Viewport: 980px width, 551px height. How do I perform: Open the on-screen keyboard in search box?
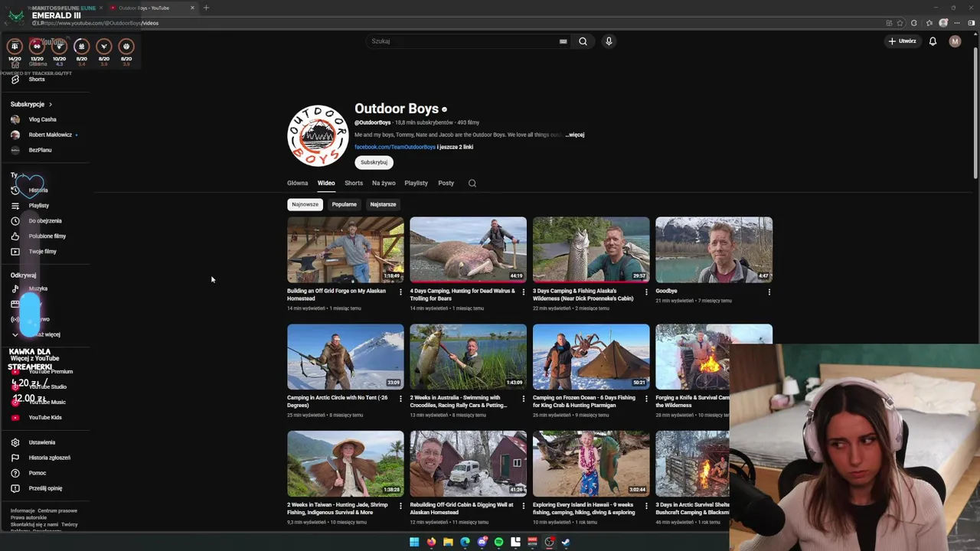tap(563, 41)
